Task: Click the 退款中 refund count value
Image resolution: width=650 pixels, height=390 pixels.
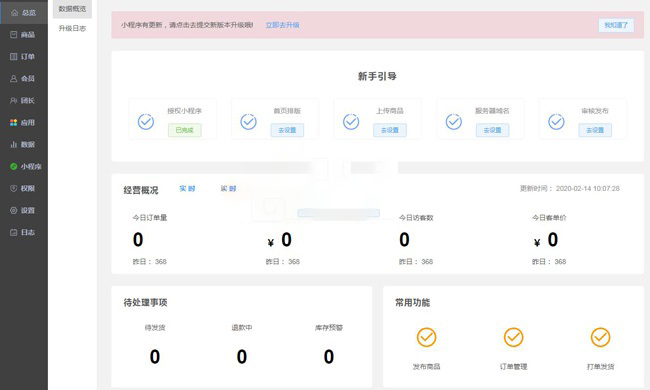Action: tap(242, 357)
